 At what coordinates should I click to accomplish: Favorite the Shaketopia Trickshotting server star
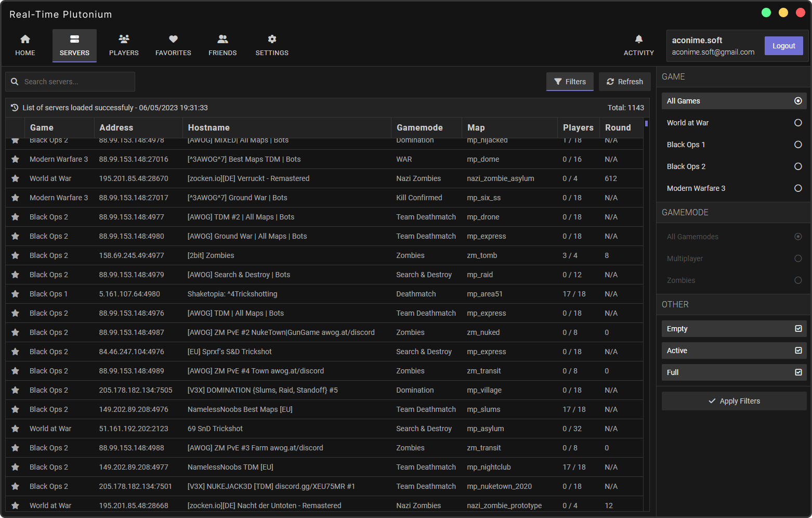click(16, 294)
